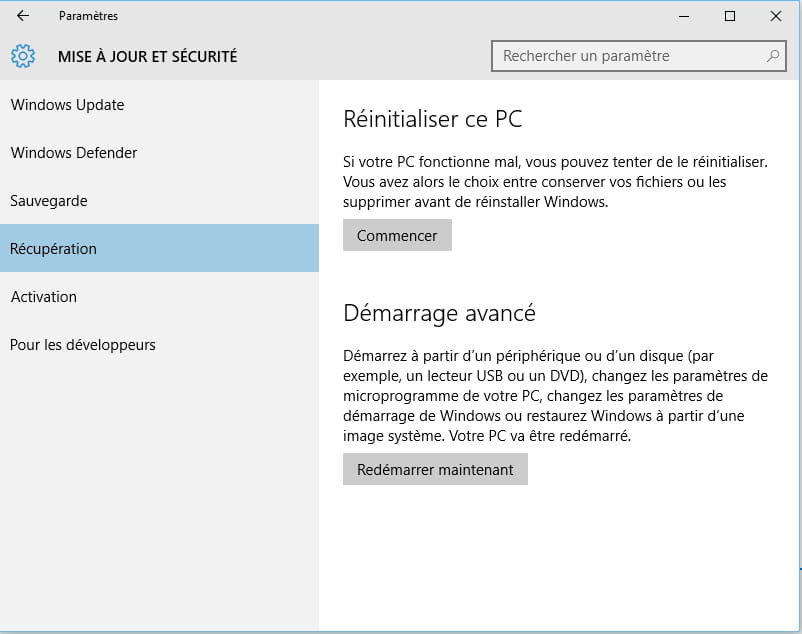
Task: Click MISE À JOUR ET SÉCURITÉ title
Action: [x=147, y=56]
